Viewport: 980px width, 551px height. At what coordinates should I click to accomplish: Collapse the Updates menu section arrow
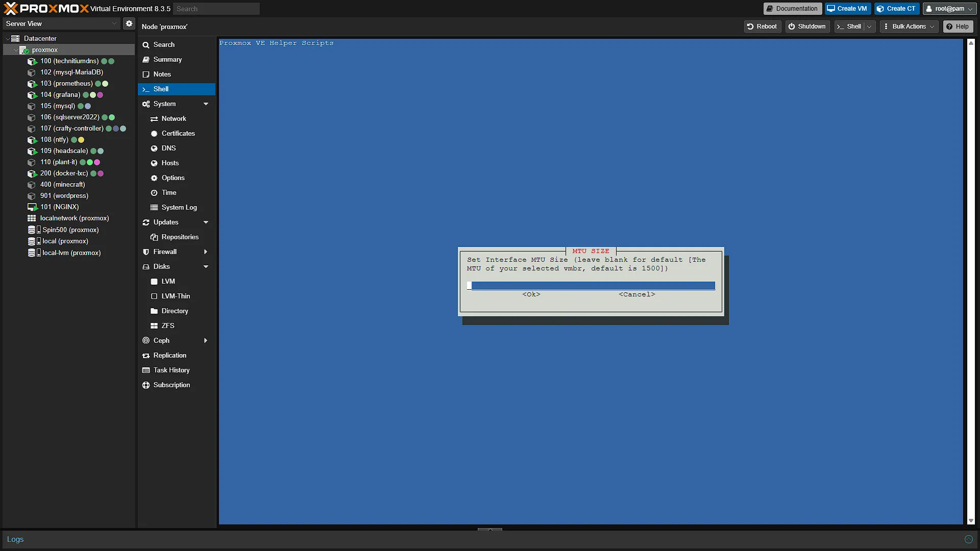click(206, 222)
